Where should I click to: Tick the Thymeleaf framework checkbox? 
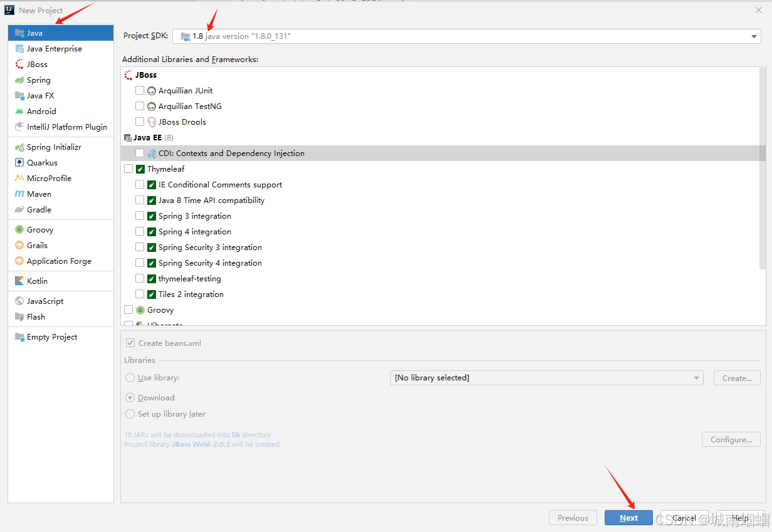128,169
